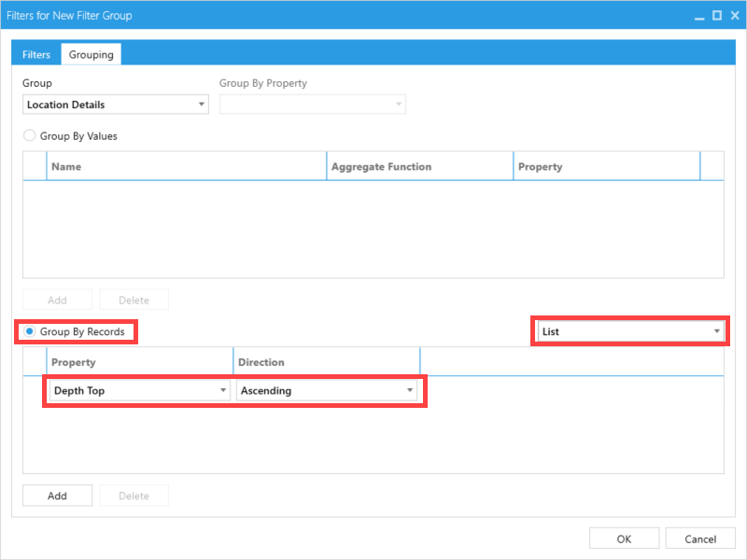Close the Filters for New Filter Group dialog
The image size is (747, 560).
coord(735,16)
